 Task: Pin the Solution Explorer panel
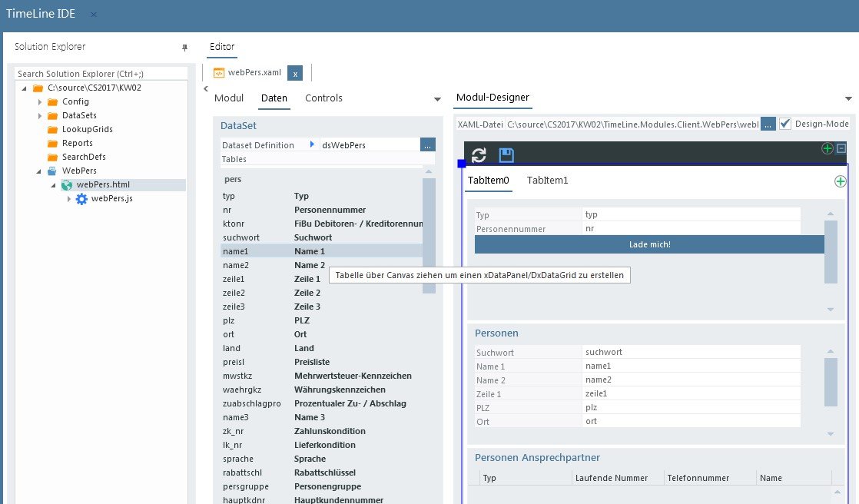click(x=184, y=48)
